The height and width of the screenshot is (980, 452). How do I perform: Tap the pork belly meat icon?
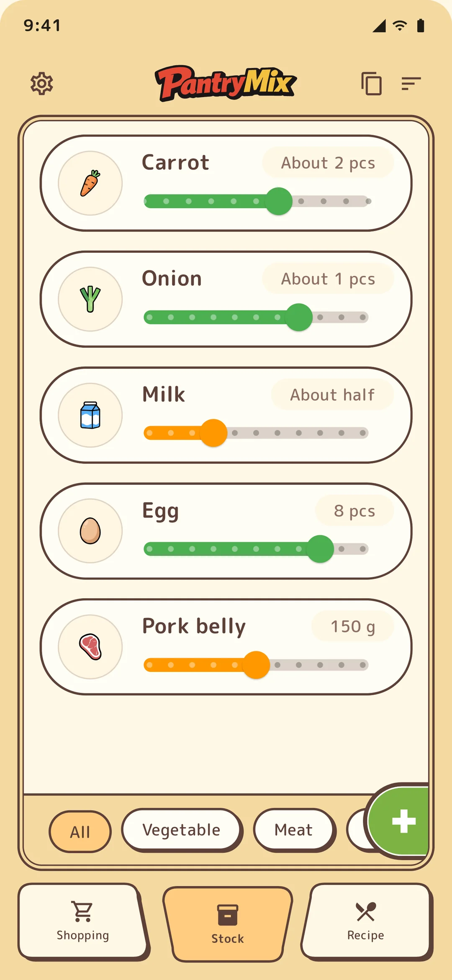click(x=90, y=647)
